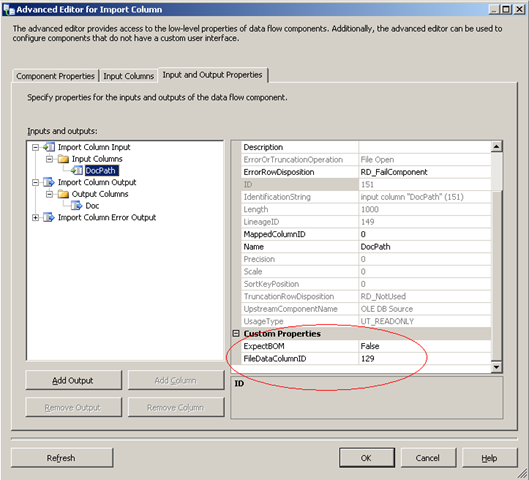
Task: Select the UpstreamComponentName property name
Action: point(291,309)
